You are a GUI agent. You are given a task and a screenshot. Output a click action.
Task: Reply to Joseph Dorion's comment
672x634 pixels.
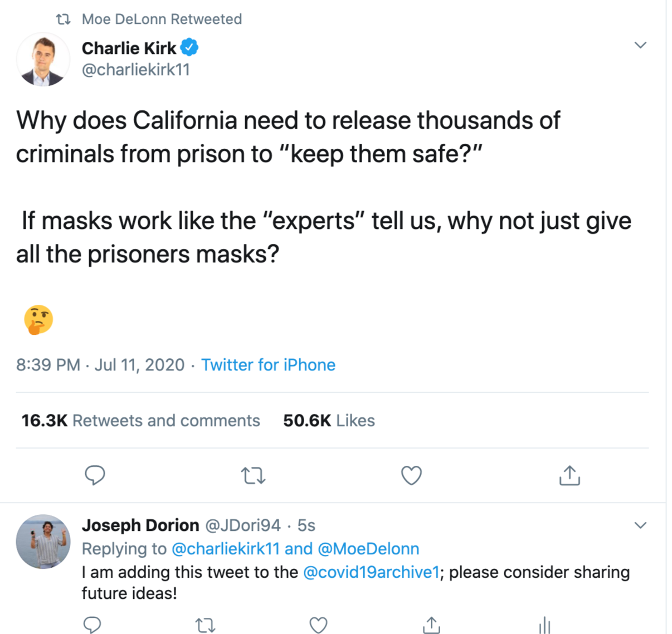pos(92,625)
